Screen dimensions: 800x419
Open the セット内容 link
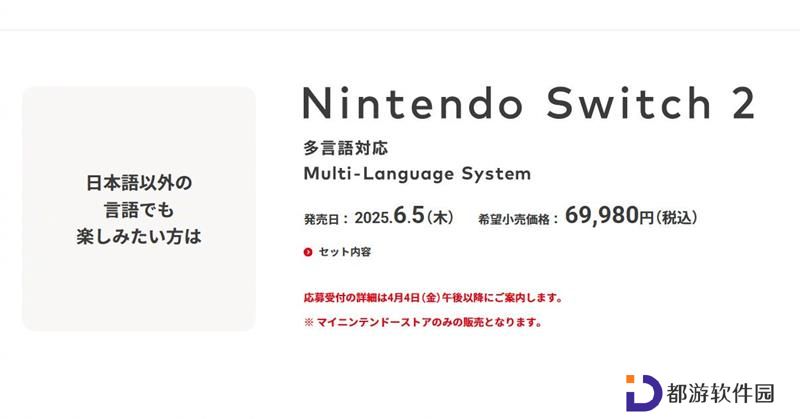click(x=344, y=252)
